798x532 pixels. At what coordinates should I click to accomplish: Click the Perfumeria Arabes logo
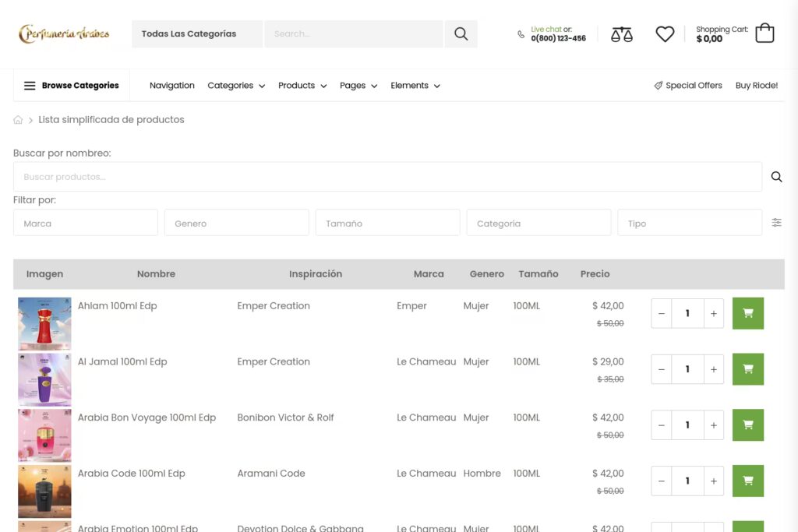(x=64, y=33)
